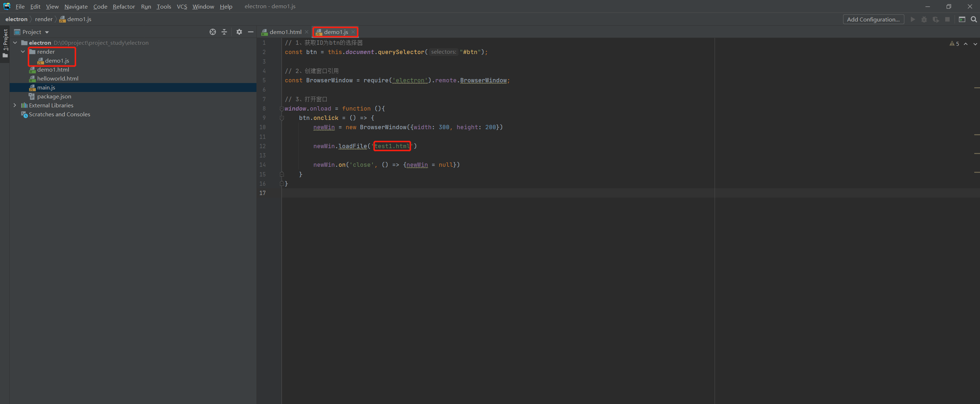980x404 pixels.
Task: Open Project panel settings gear
Action: [x=239, y=32]
